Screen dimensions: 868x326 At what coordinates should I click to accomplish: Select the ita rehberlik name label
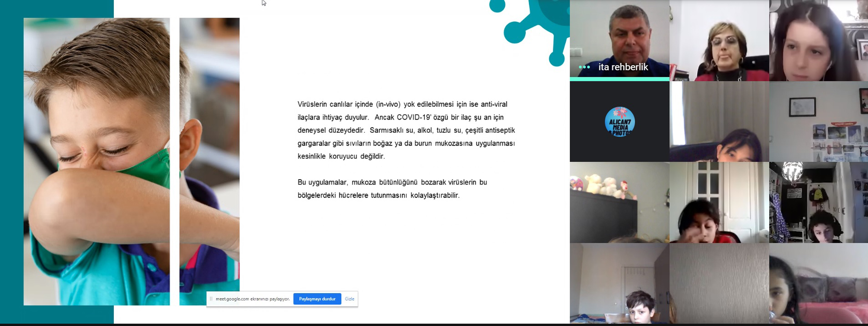coord(623,67)
